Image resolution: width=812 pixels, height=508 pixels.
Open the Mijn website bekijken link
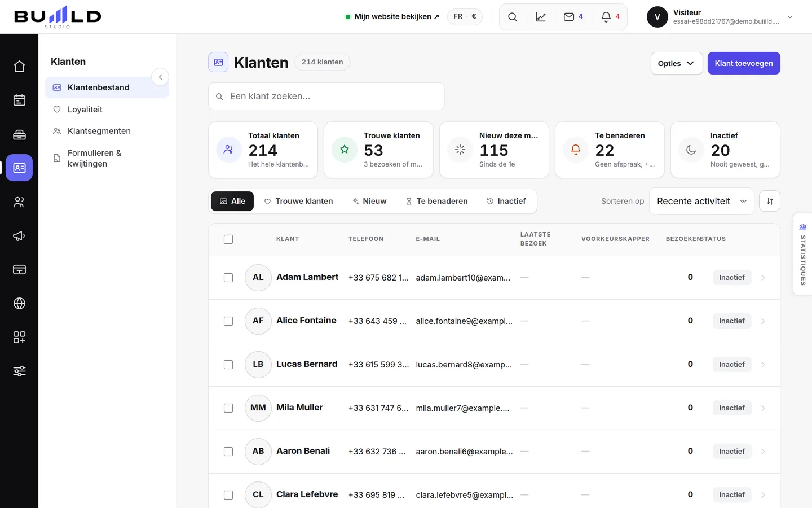pyautogui.click(x=392, y=16)
